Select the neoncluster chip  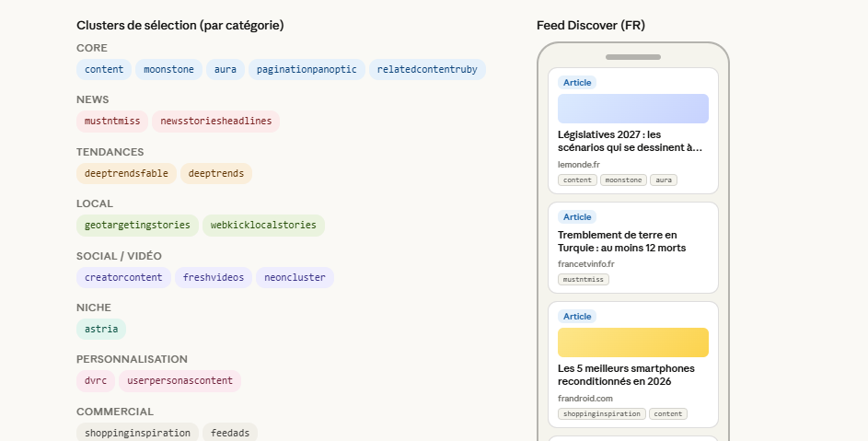[295, 277]
